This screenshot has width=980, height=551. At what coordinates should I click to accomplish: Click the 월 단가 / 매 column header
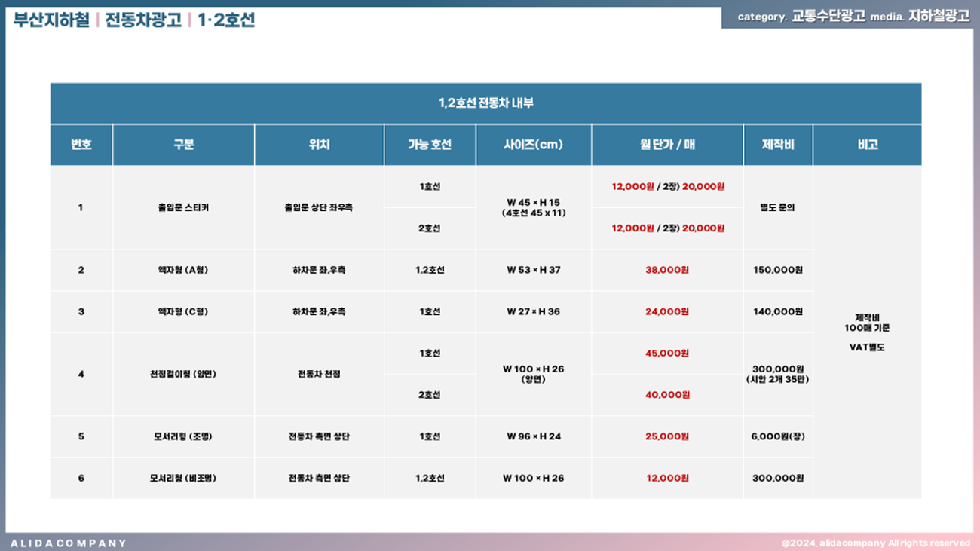(x=667, y=145)
